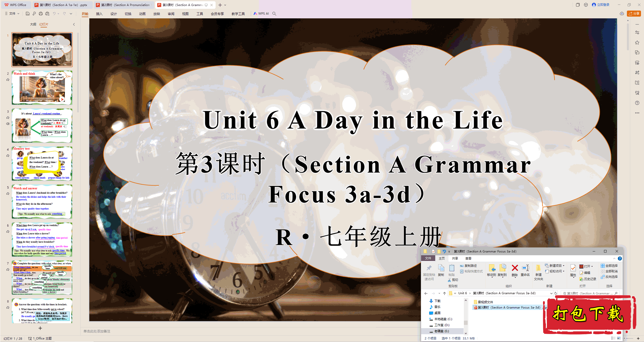The height and width of the screenshot is (342, 644).
Task: Collapse the Explorer ribbon with caret
Action: pyautogui.click(x=614, y=259)
